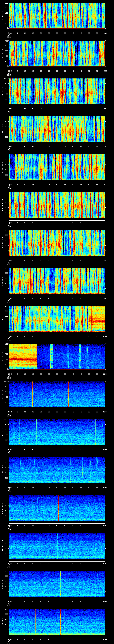Click the 11:09:00 start time label
This screenshot has height=644, width=114.
tap(9, 336)
